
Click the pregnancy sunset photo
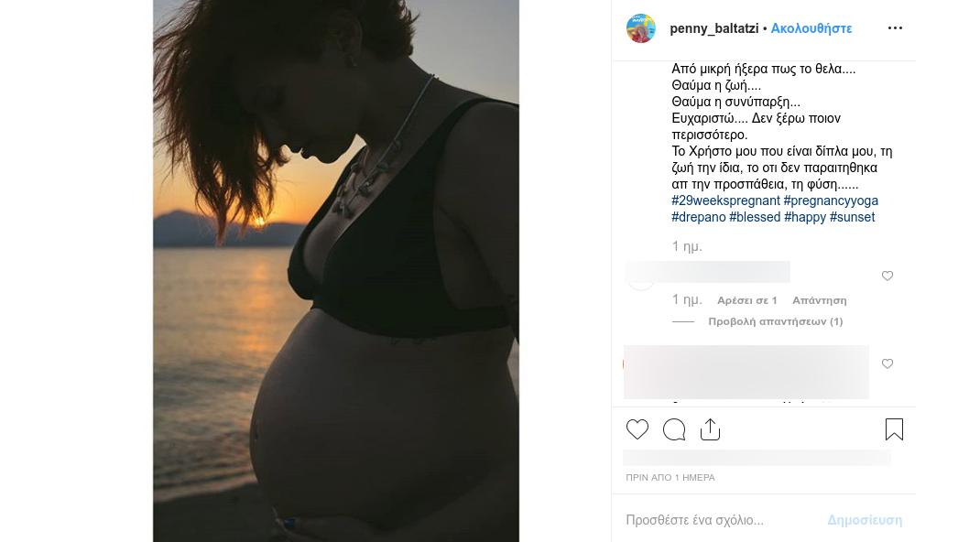point(335,271)
